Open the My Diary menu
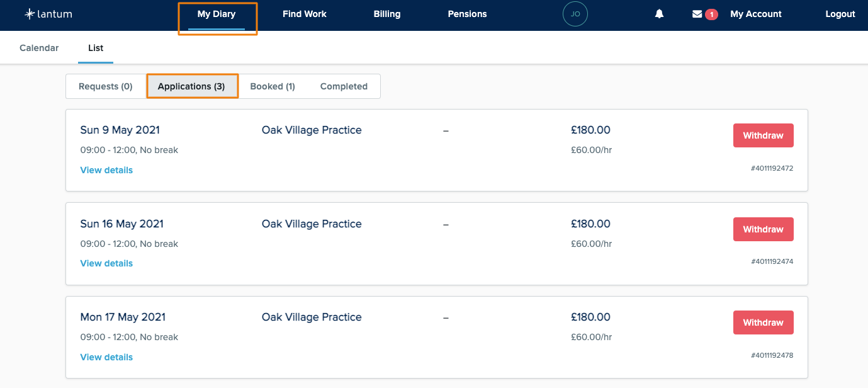Screen dimensions: 868x388 click(217, 14)
